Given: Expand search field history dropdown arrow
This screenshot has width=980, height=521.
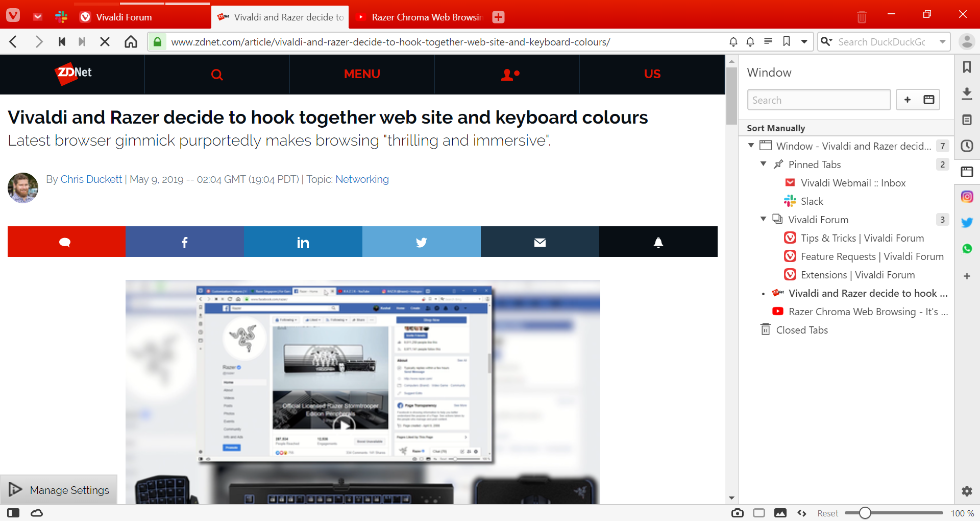Looking at the screenshot, I should pyautogui.click(x=942, y=42).
